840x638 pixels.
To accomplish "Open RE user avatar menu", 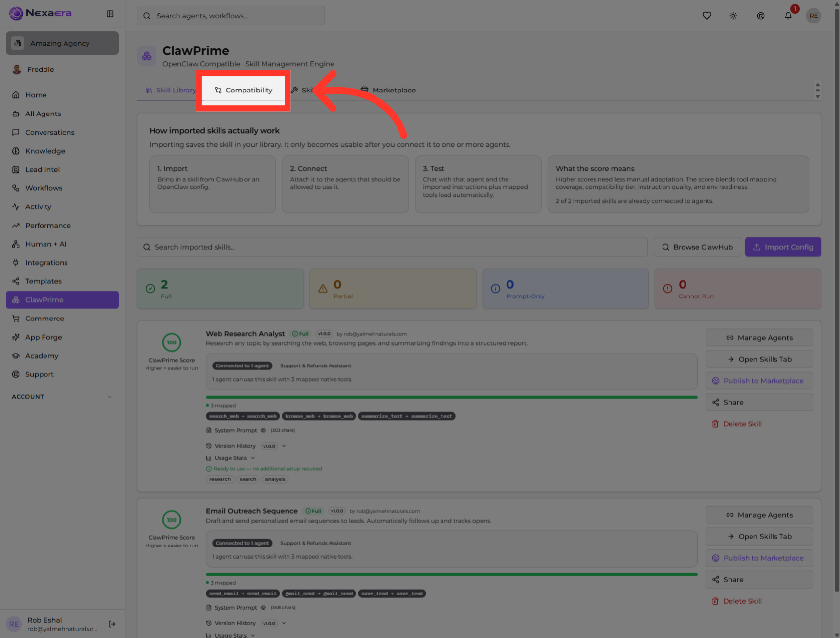I will 814,16.
